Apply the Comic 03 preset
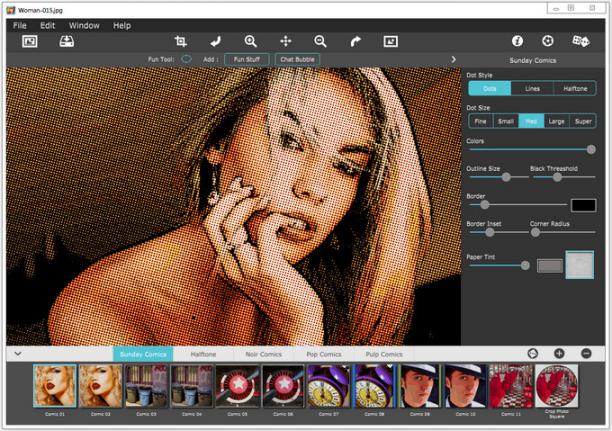 point(146,386)
